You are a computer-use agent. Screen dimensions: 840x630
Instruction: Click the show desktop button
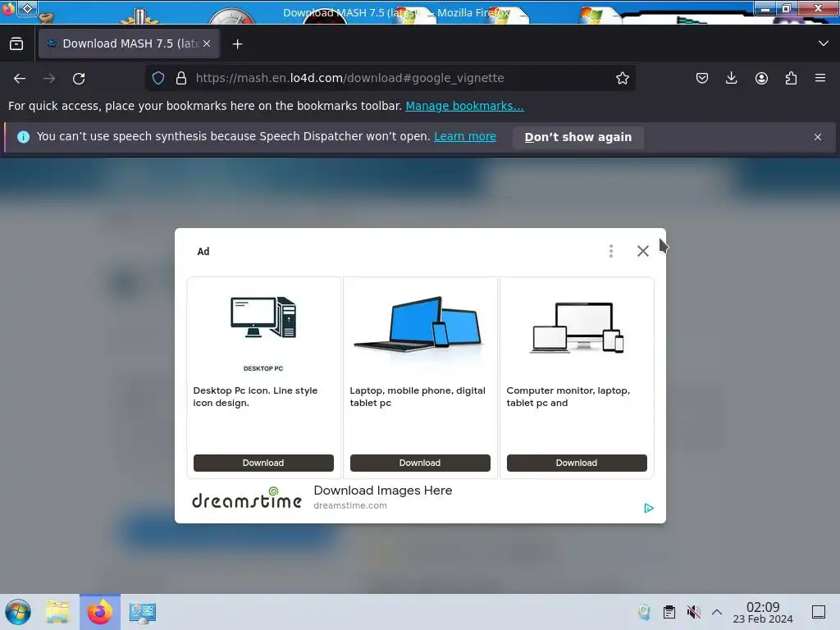(819, 612)
